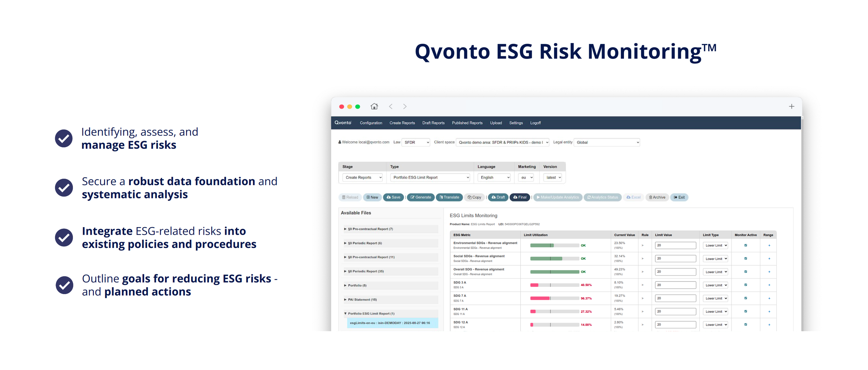Expand Portfolio (8) folder
Viewport: 868px width, 370px height.
coord(391,285)
